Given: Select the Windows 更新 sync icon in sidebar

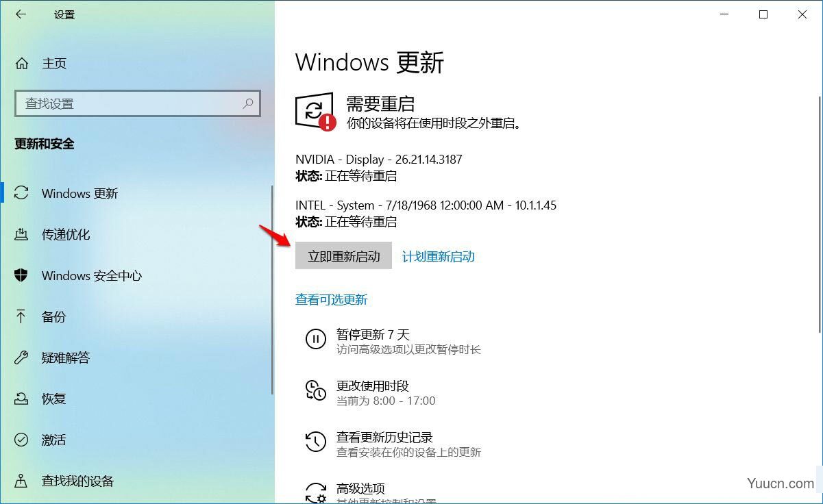Looking at the screenshot, I should pos(22,193).
